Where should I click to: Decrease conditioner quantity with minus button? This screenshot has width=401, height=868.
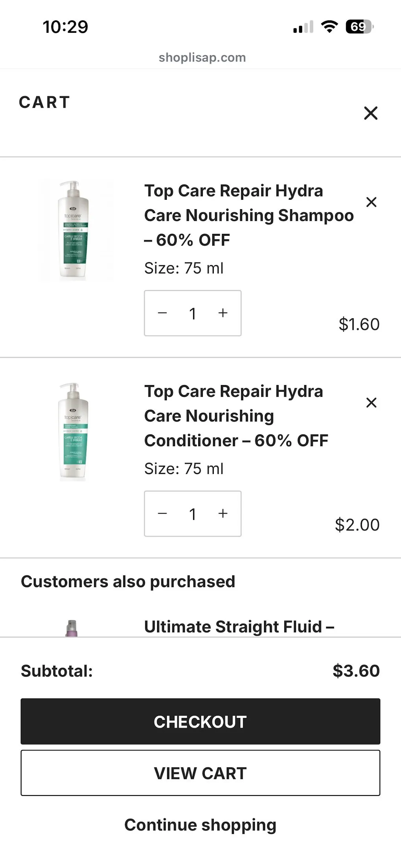click(x=163, y=514)
